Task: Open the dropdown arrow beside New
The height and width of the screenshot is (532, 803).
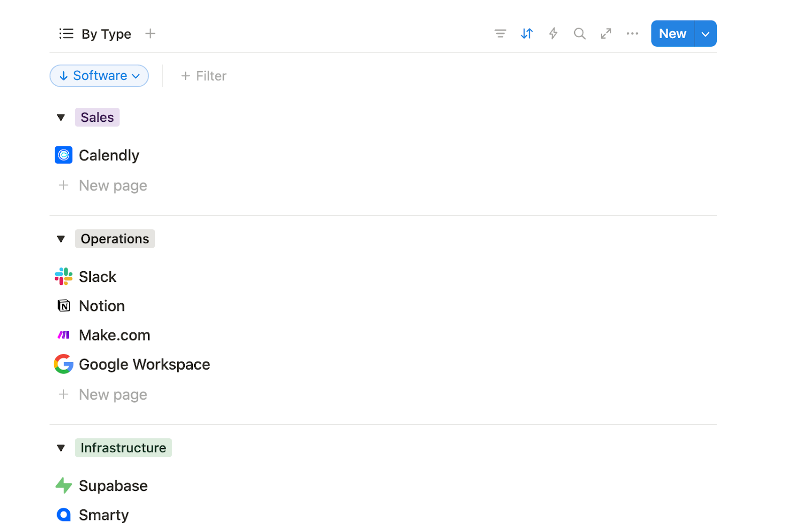Action: [x=705, y=34]
